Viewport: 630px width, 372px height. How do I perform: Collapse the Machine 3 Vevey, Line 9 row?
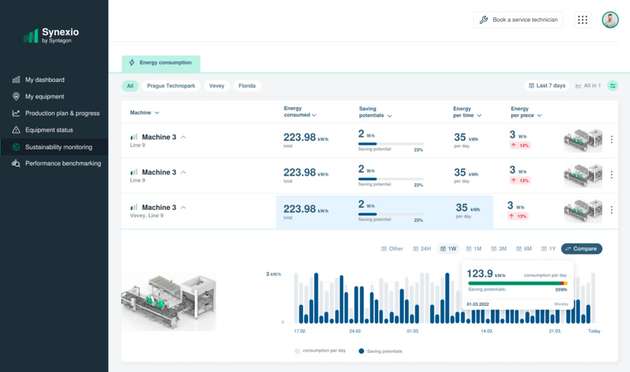coord(184,208)
